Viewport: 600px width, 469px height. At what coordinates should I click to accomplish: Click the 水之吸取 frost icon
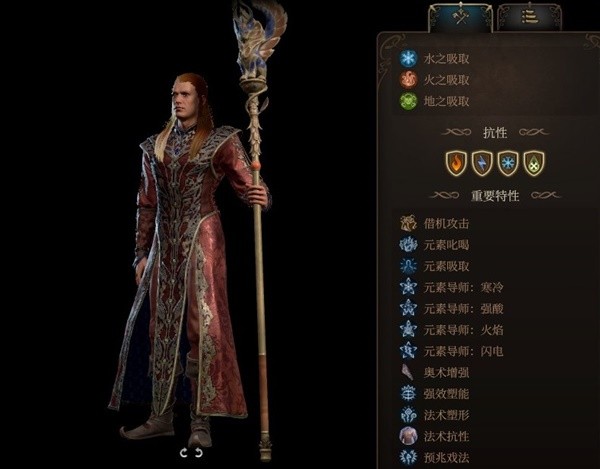click(408, 59)
